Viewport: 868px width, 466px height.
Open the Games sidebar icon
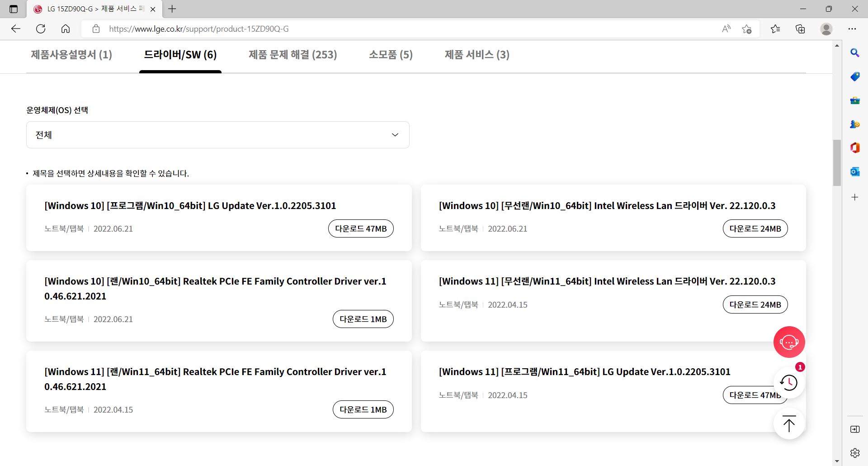tap(855, 124)
